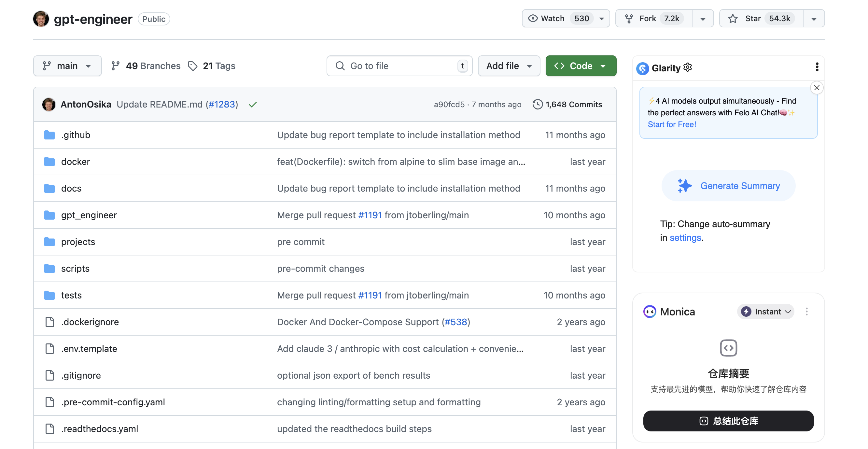868x449 pixels.
Task: Click the star icon in Star button
Action: (733, 19)
